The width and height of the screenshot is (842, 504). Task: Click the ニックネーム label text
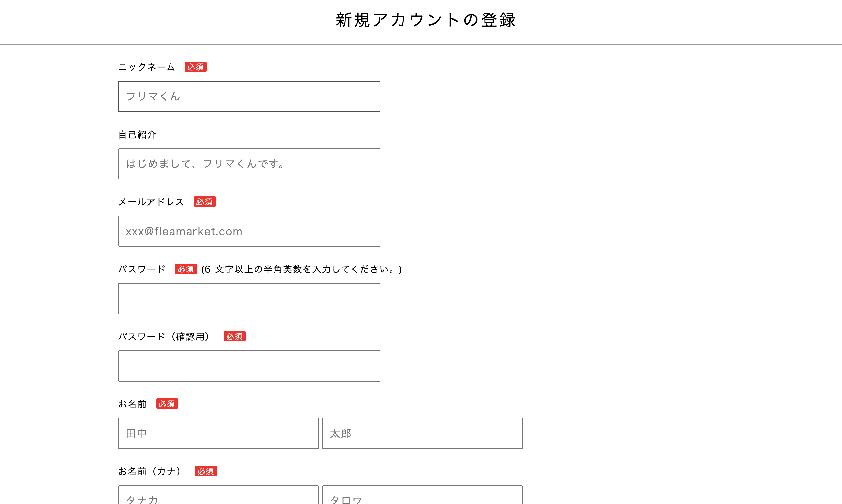pyautogui.click(x=146, y=67)
